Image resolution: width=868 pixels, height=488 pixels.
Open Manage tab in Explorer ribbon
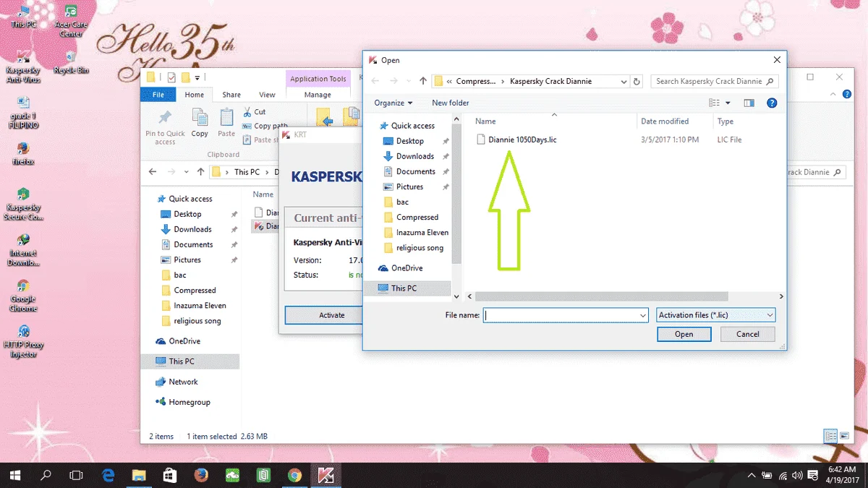tap(318, 95)
